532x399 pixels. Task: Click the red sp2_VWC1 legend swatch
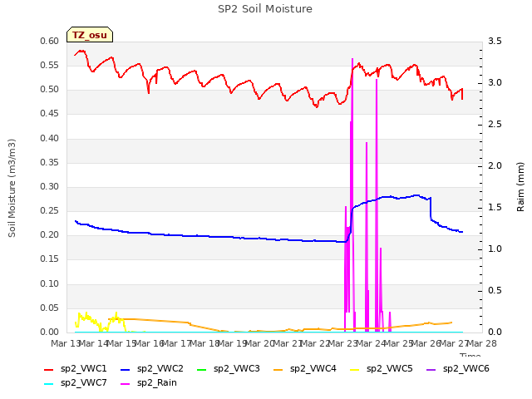pyautogui.click(x=49, y=369)
